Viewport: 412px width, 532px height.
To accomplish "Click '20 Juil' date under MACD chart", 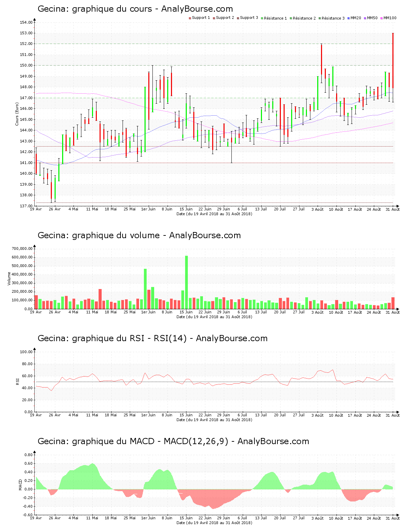I will (280, 518).
